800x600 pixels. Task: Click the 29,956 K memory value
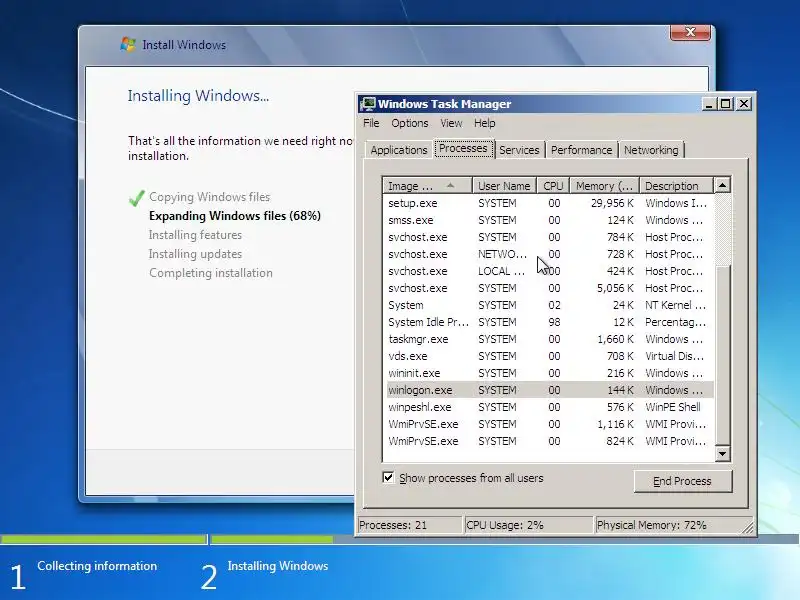pyautogui.click(x=612, y=203)
